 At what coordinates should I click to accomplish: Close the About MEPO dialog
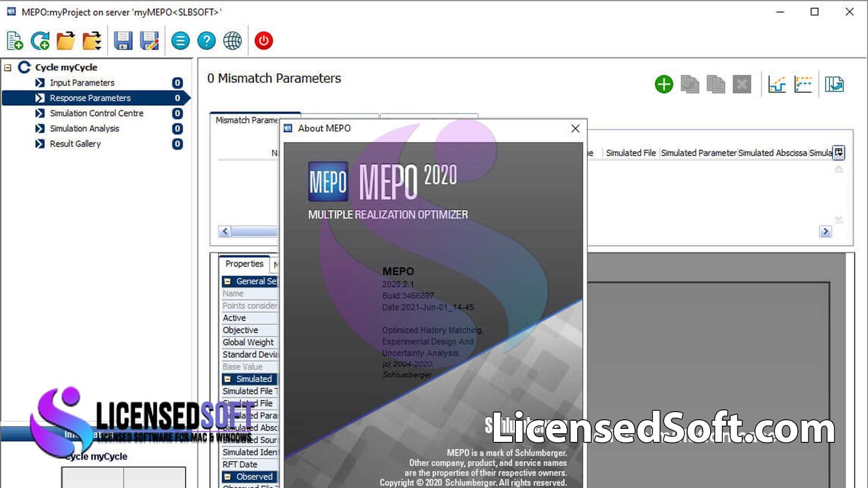[x=575, y=129]
